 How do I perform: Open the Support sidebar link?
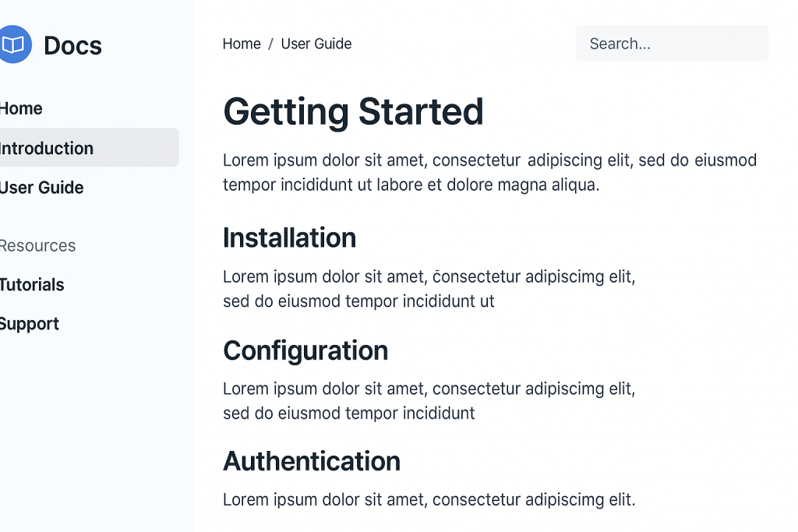30,324
